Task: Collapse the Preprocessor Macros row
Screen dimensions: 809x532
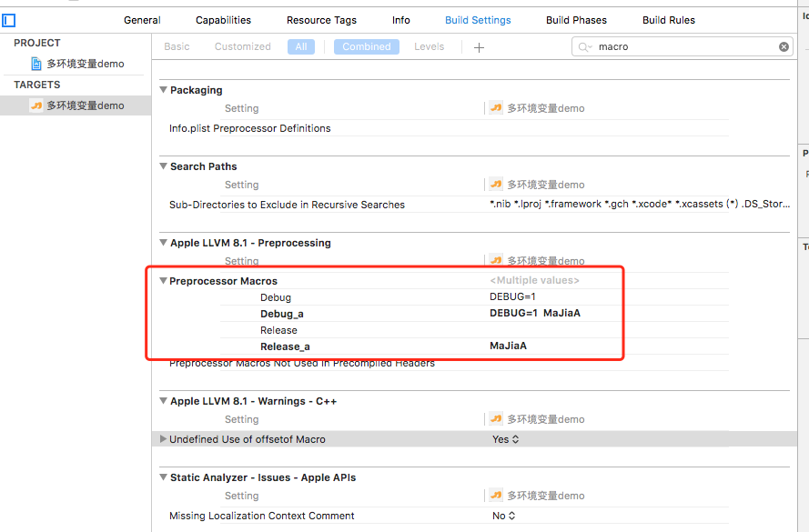Action: [x=163, y=281]
